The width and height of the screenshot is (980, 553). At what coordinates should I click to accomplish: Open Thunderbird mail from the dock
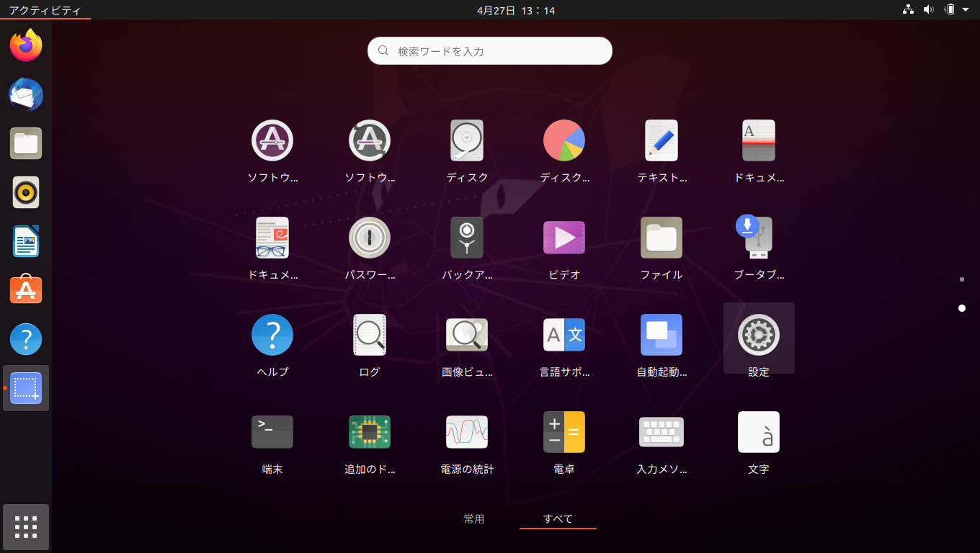[26, 94]
